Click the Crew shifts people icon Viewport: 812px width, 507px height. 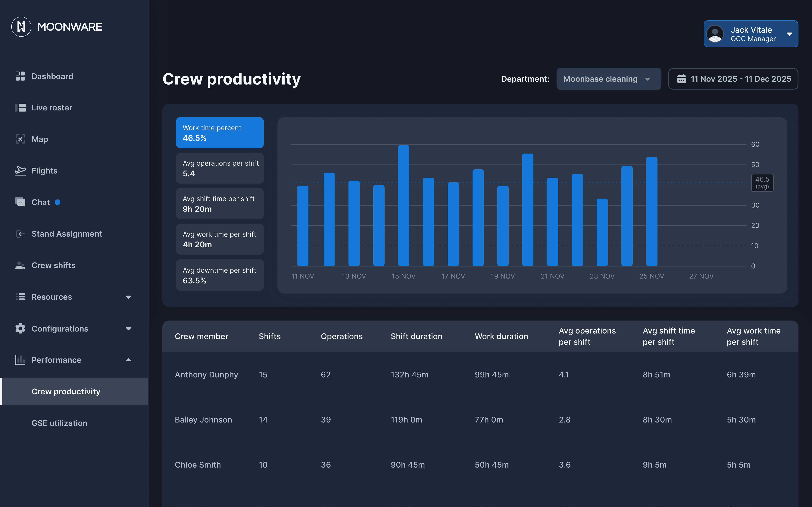[x=20, y=265]
